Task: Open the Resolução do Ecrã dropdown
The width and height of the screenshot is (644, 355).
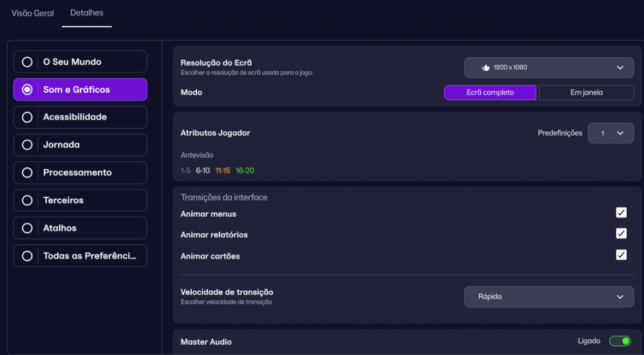Action: click(549, 68)
